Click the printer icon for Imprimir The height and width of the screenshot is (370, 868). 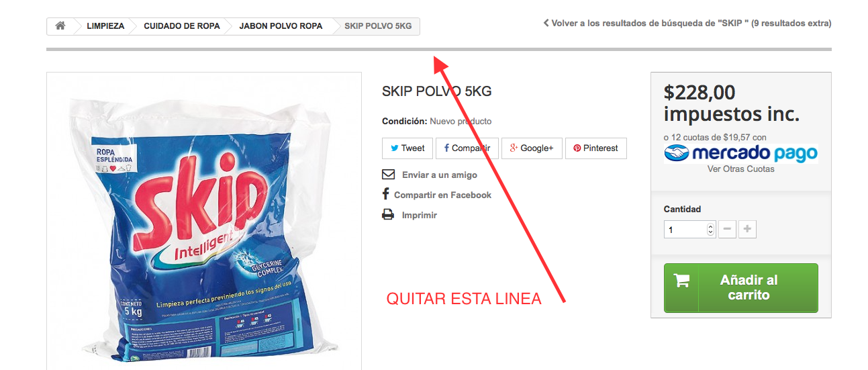pyautogui.click(x=388, y=215)
